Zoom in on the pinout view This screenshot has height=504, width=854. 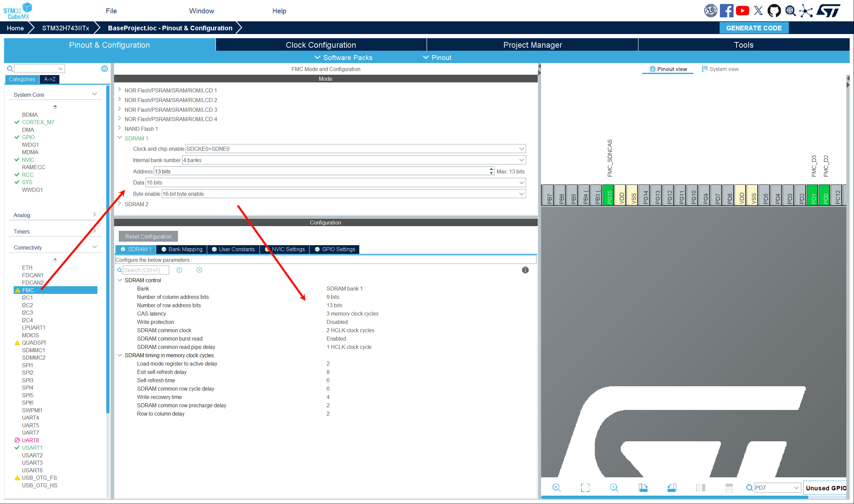pyautogui.click(x=556, y=488)
